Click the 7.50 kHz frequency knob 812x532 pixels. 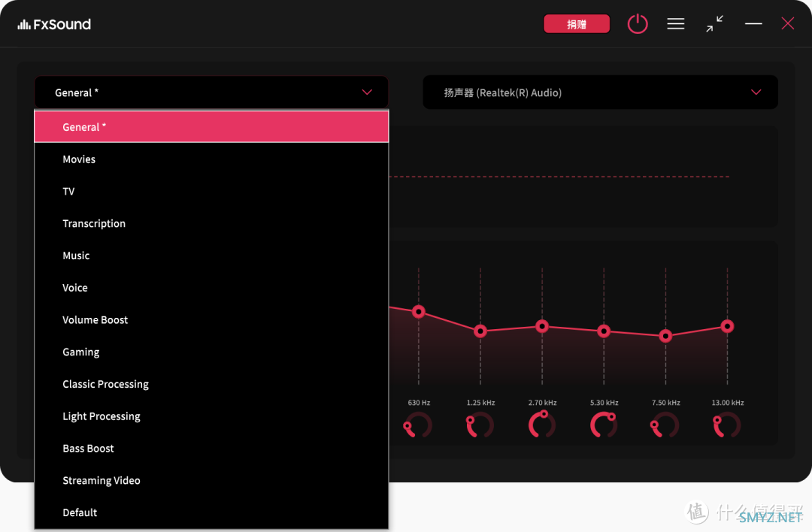pos(665,425)
